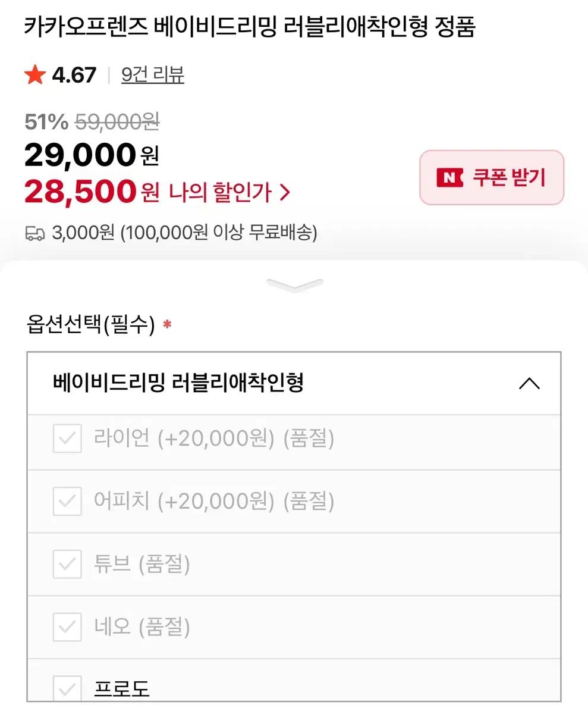
Task: Collapse option sheet with gray chevron handle
Action: coord(294,285)
